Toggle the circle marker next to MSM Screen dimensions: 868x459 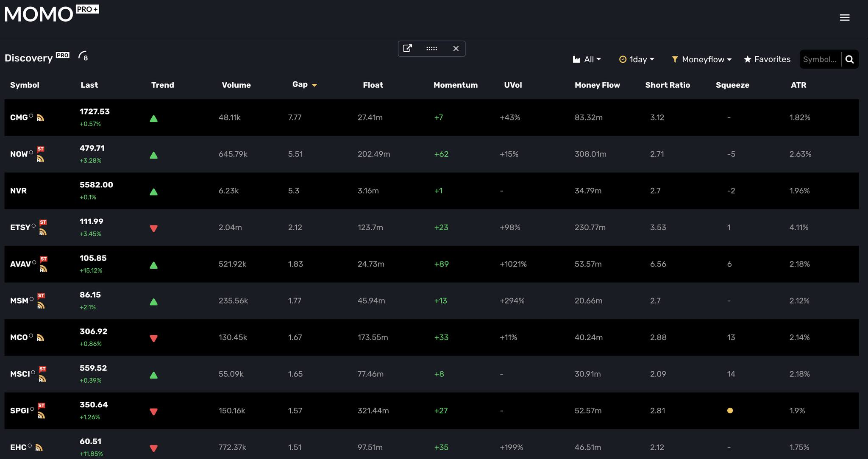(31, 299)
